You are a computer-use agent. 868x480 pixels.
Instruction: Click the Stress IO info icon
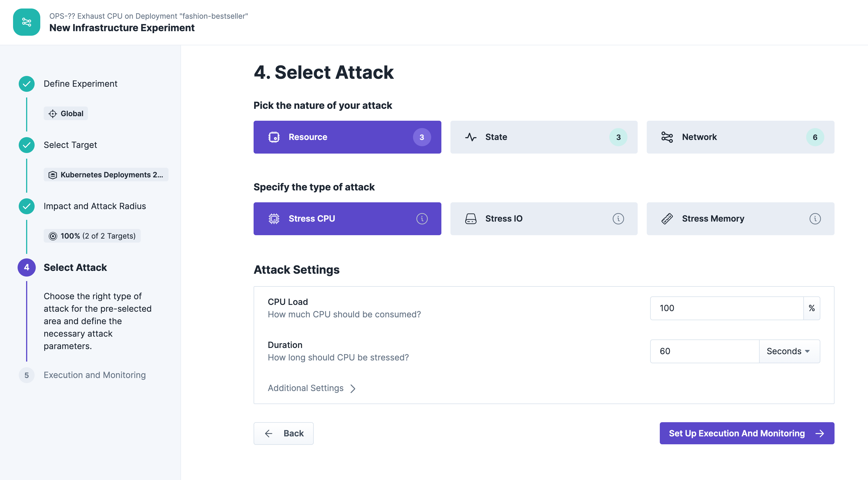point(618,219)
